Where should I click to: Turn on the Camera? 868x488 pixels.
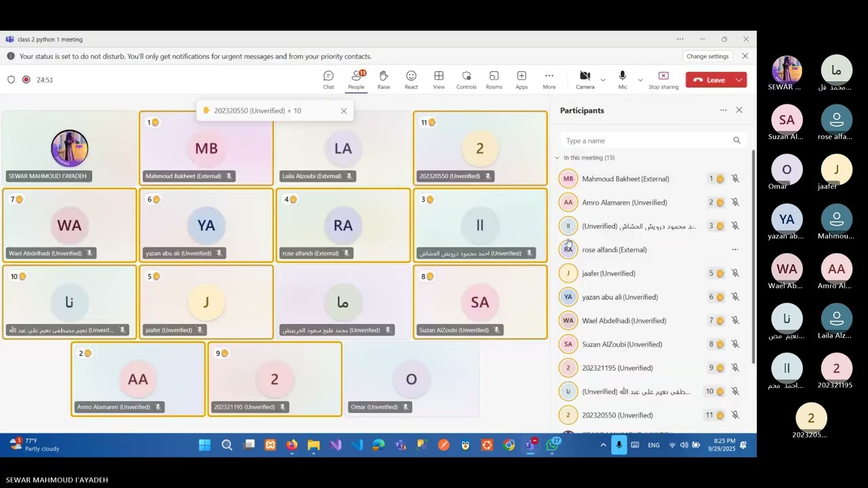click(585, 80)
